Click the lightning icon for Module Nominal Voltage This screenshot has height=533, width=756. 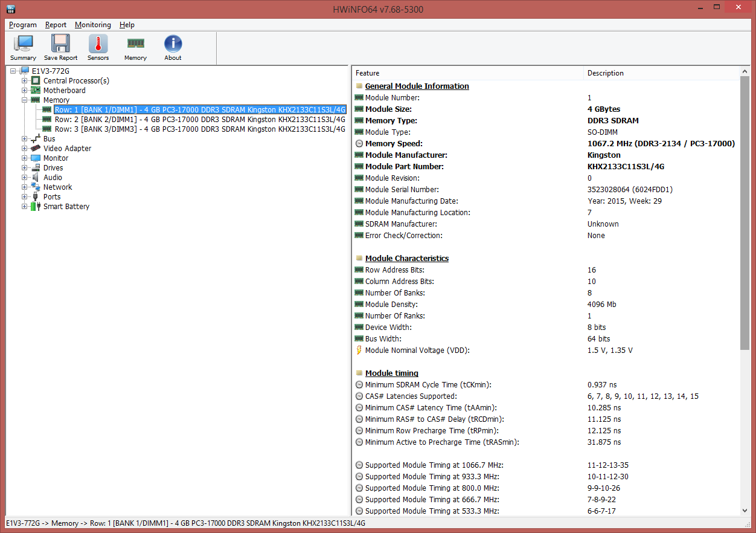coord(359,350)
